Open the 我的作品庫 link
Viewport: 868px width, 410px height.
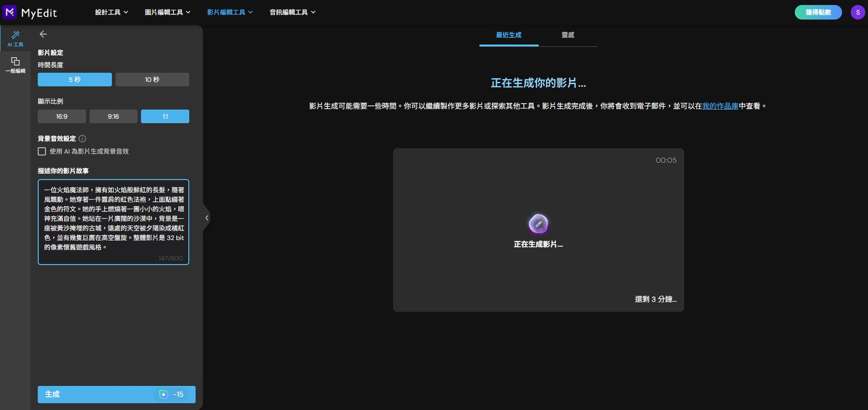[x=719, y=106]
